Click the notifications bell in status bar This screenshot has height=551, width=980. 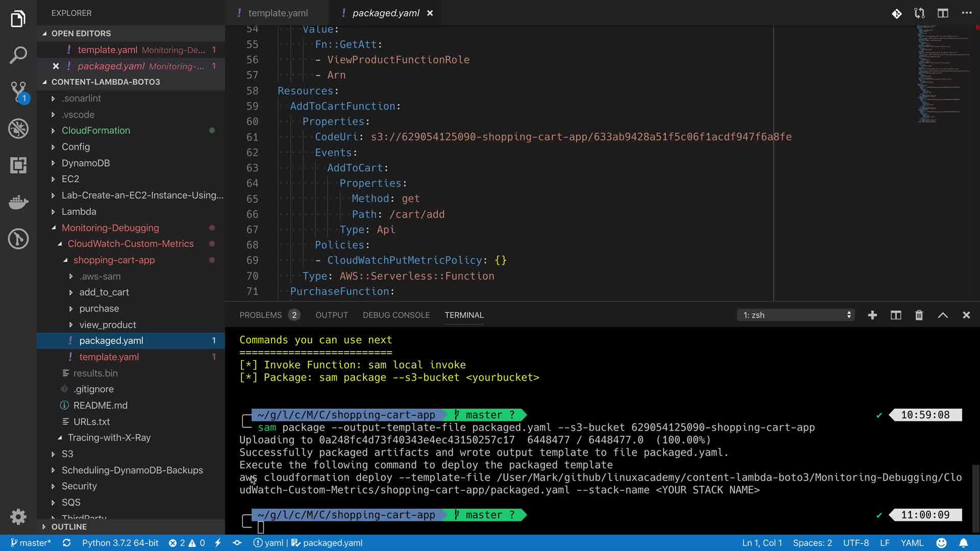point(963,543)
